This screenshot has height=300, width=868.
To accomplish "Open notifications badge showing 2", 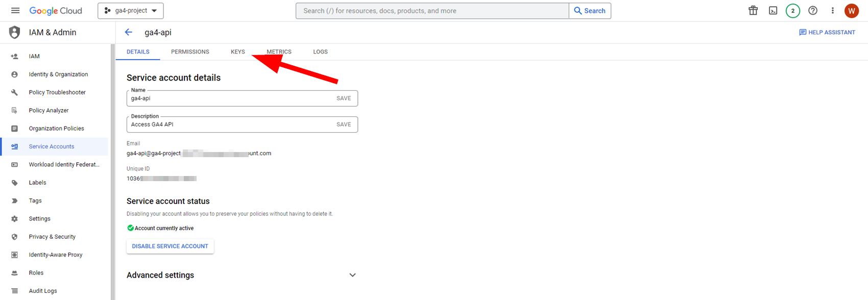I will pyautogui.click(x=793, y=11).
